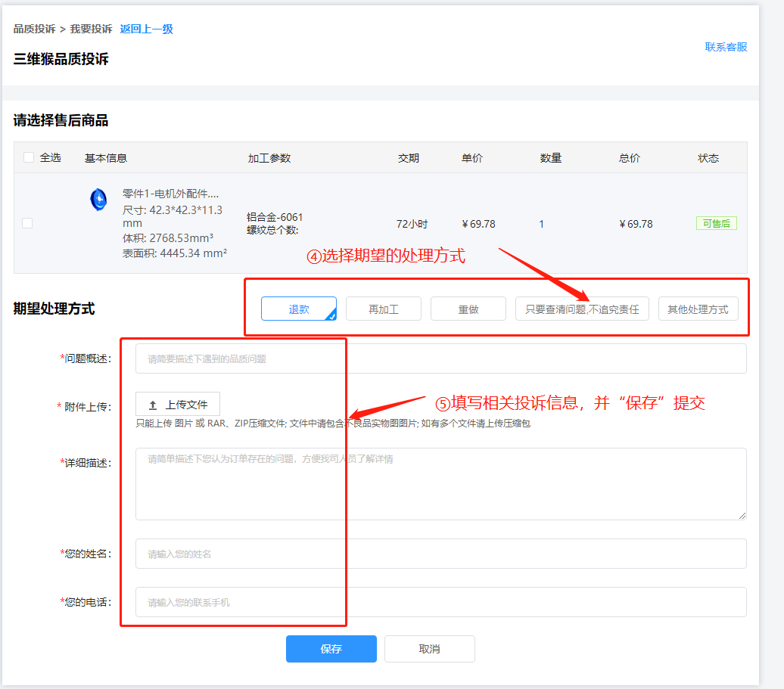This screenshot has height=689, width=784.
Task: Select the 重做 handling option
Action: pyautogui.click(x=468, y=309)
